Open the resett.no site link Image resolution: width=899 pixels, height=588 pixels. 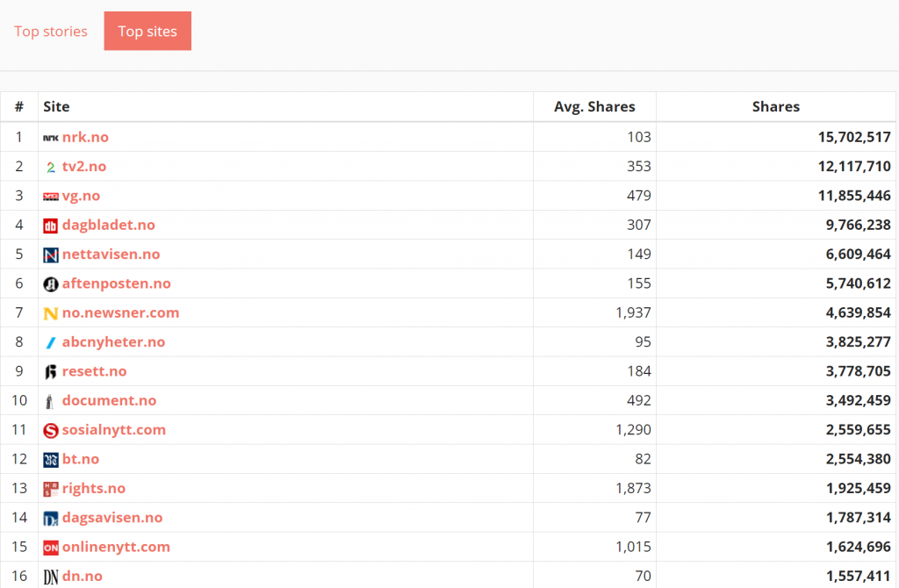point(94,371)
